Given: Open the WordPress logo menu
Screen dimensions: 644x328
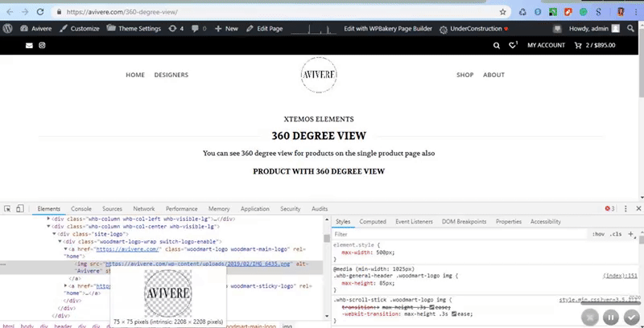Looking at the screenshot, I should [8, 29].
